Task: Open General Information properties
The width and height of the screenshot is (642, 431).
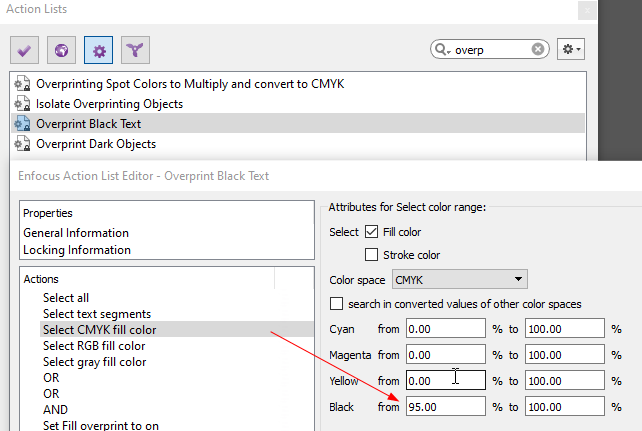Action: coord(76,233)
